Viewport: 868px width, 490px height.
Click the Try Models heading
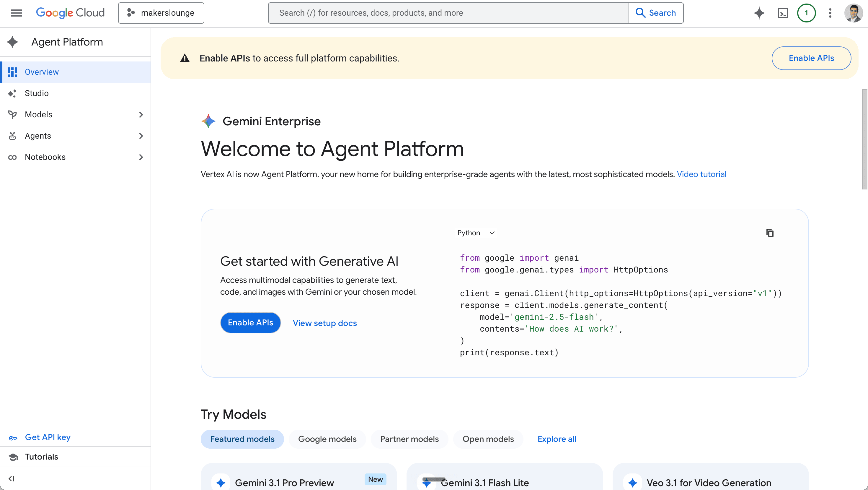[x=233, y=414]
